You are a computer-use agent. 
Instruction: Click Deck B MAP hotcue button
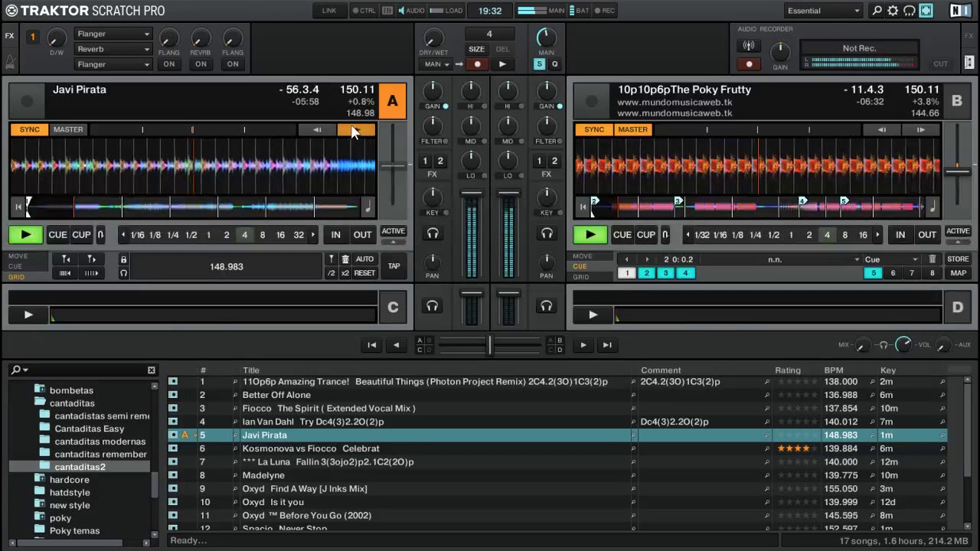point(958,273)
